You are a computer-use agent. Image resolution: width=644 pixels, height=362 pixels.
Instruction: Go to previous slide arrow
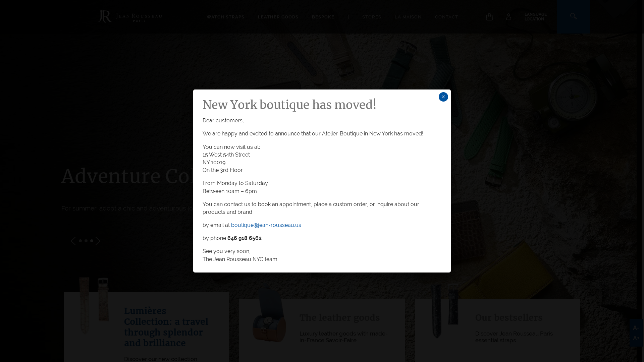click(73, 241)
